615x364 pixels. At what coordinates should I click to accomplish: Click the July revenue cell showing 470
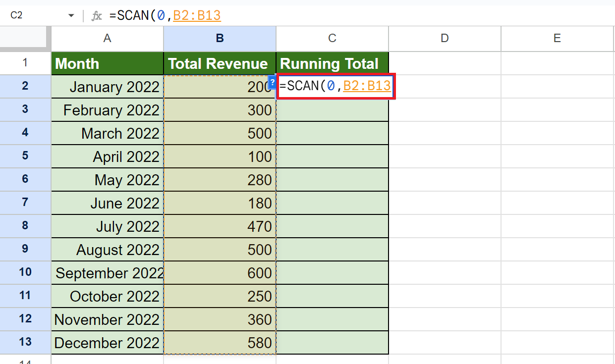[x=220, y=226]
